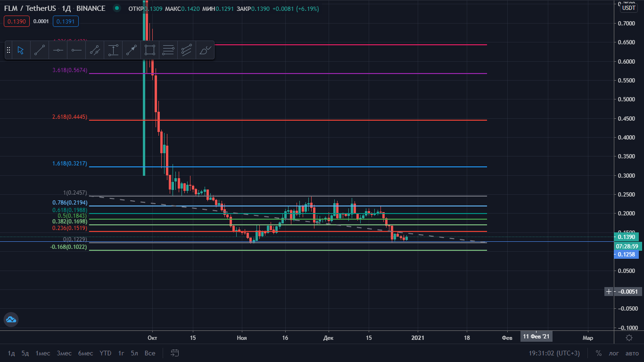Grab the drawing toolbar drag handle

click(8, 50)
